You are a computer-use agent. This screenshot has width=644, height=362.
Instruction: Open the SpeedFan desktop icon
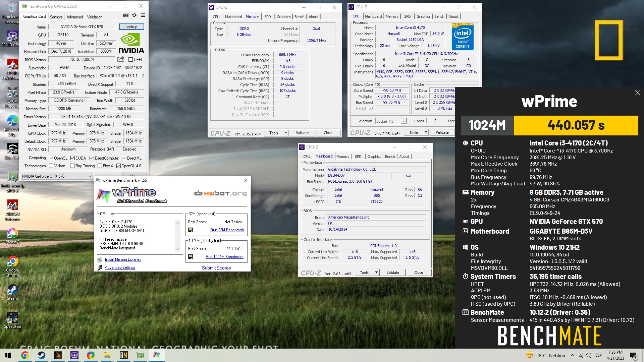pos(12,320)
